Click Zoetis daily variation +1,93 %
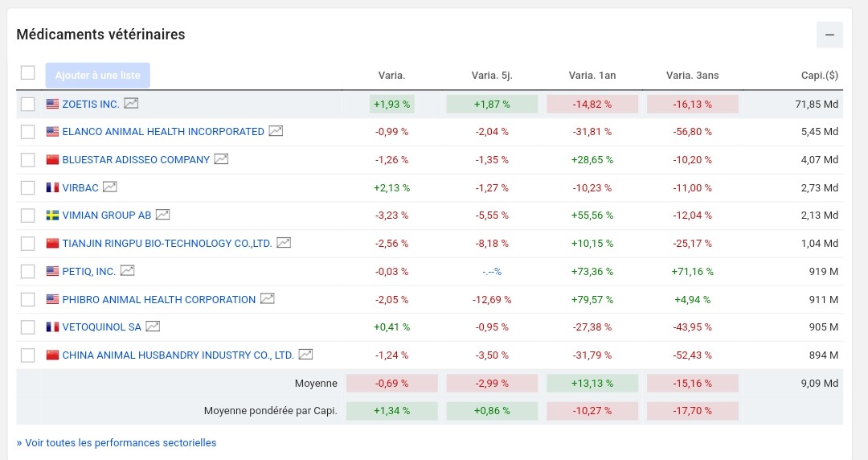This screenshot has height=460, width=868. click(x=392, y=105)
